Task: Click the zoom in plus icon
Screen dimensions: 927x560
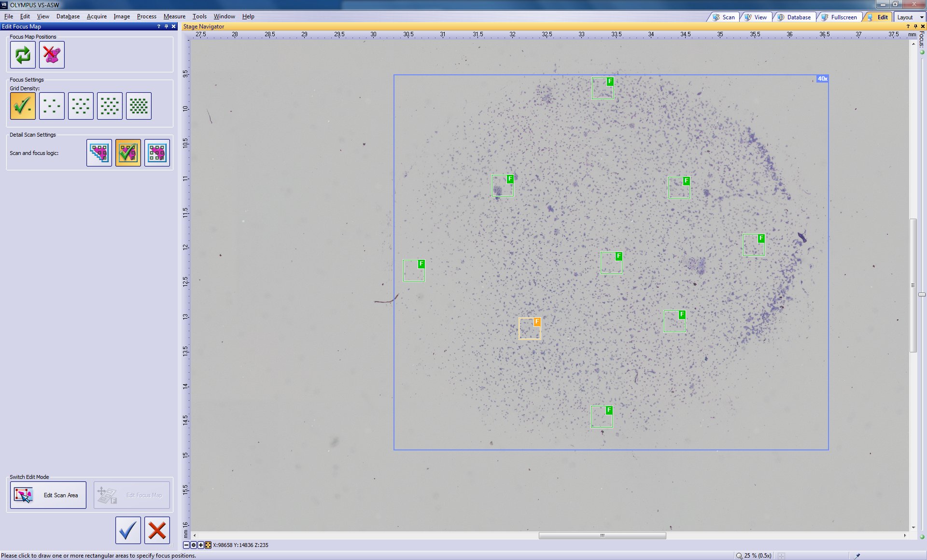Action: pos(201,545)
